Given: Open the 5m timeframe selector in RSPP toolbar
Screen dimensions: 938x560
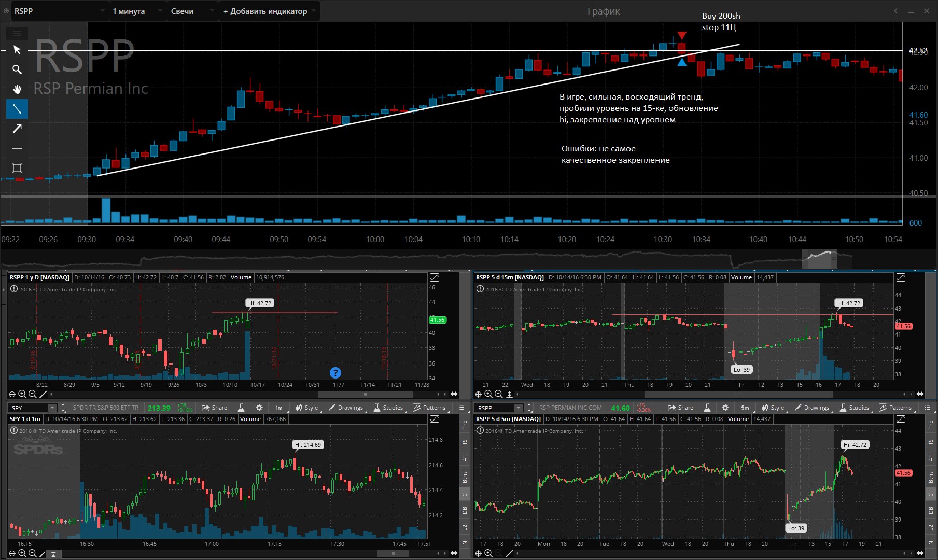Looking at the screenshot, I should (745, 408).
